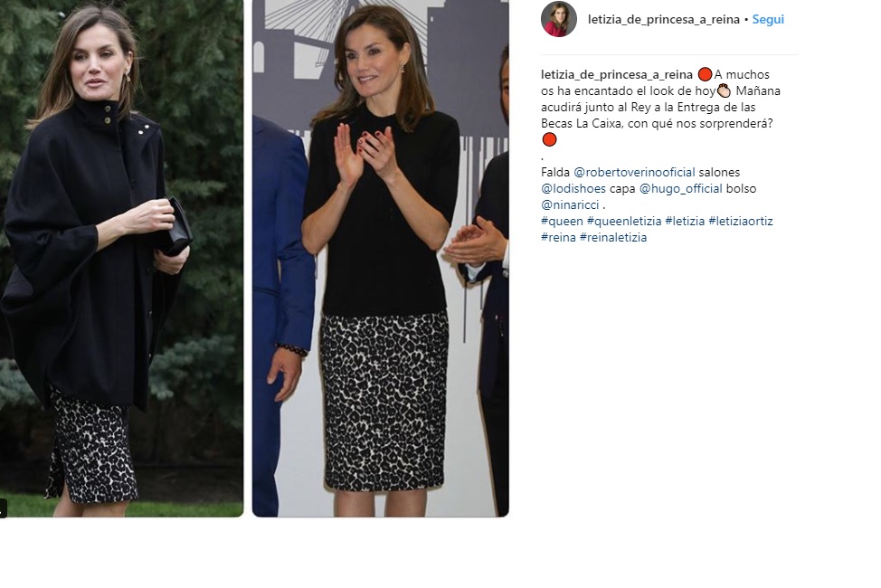
Task: Select the #queen hashtag
Action: tap(562, 222)
